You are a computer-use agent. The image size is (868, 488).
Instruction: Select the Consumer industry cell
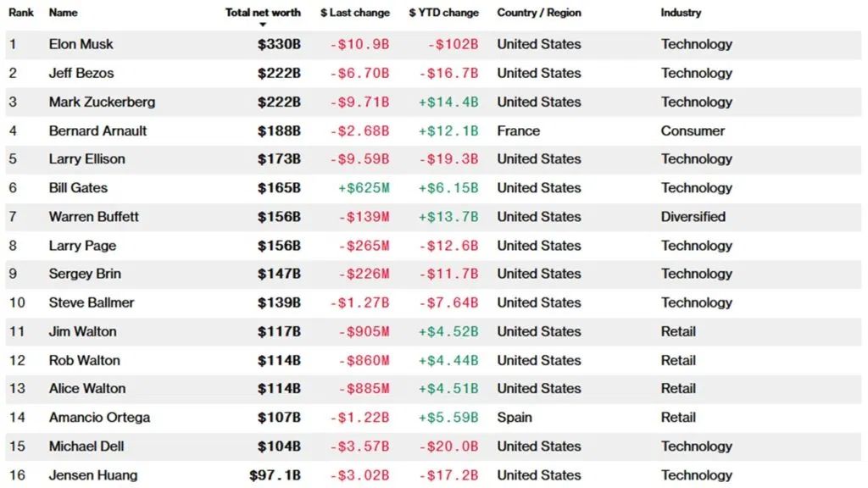pos(693,130)
